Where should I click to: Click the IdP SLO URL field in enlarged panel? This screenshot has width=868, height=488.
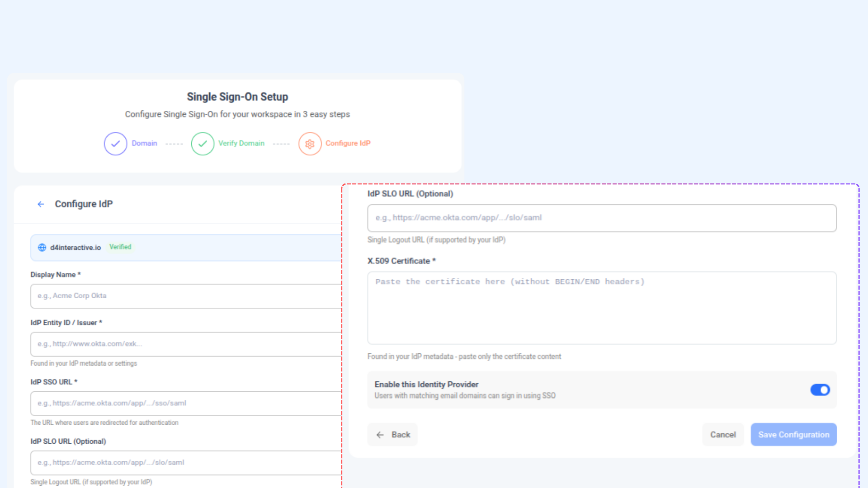coord(602,218)
